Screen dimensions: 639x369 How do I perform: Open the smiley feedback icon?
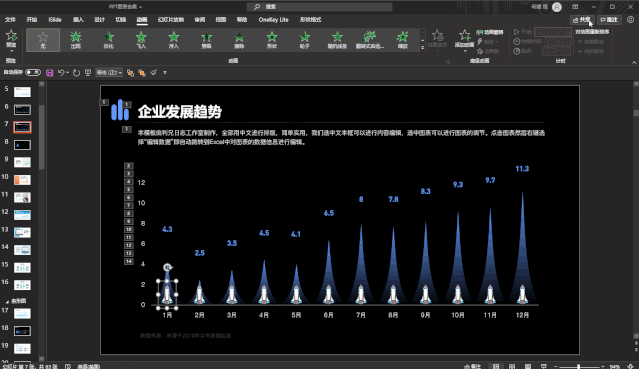[630, 20]
